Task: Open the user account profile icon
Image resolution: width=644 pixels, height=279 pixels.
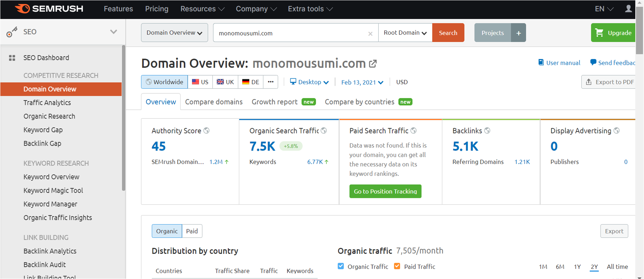Action: pos(628,9)
